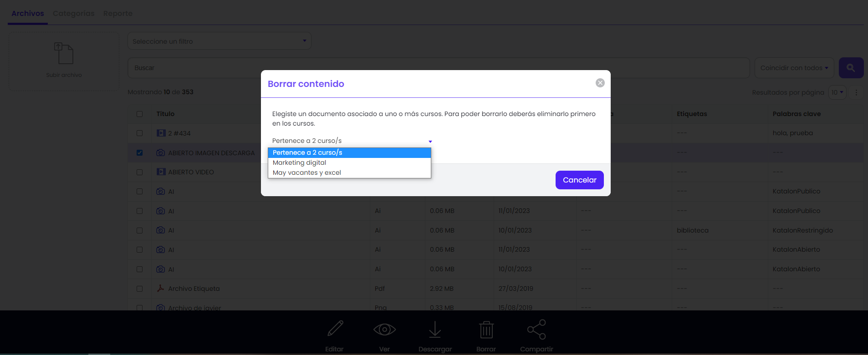Open the Ver eye icon

[384, 329]
